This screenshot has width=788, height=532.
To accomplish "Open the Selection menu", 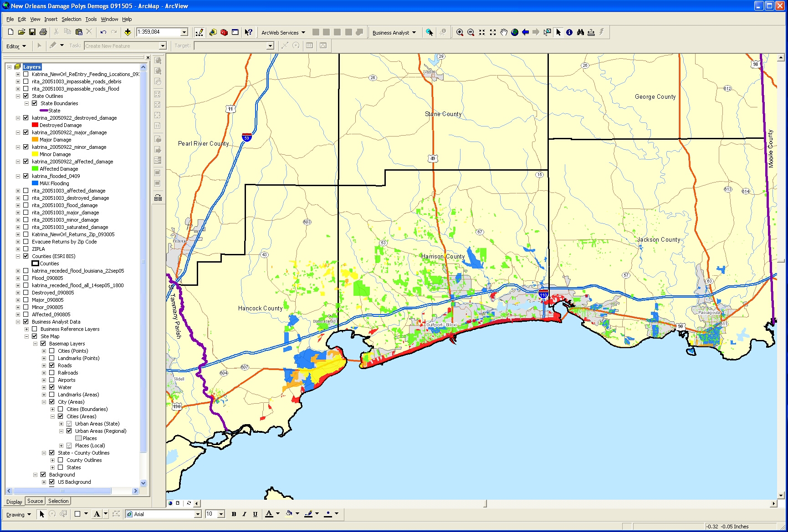I will [x=72, y=19].
